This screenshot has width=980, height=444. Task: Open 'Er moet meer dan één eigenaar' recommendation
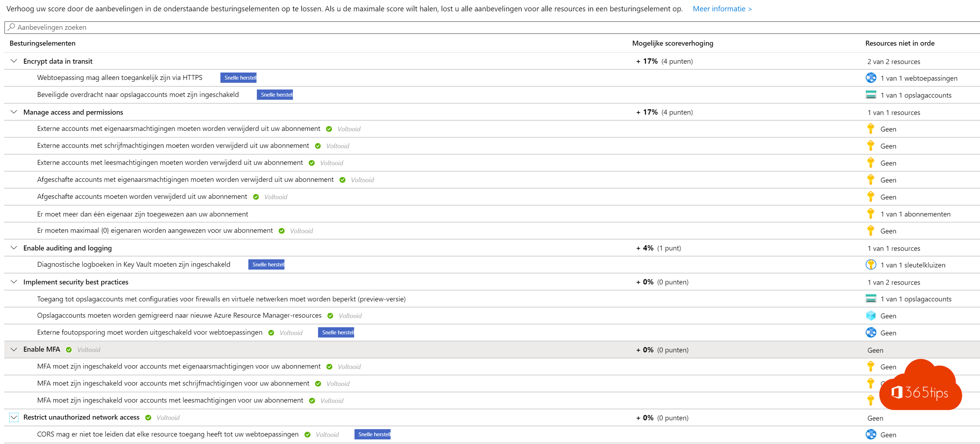tap(142, 214)
